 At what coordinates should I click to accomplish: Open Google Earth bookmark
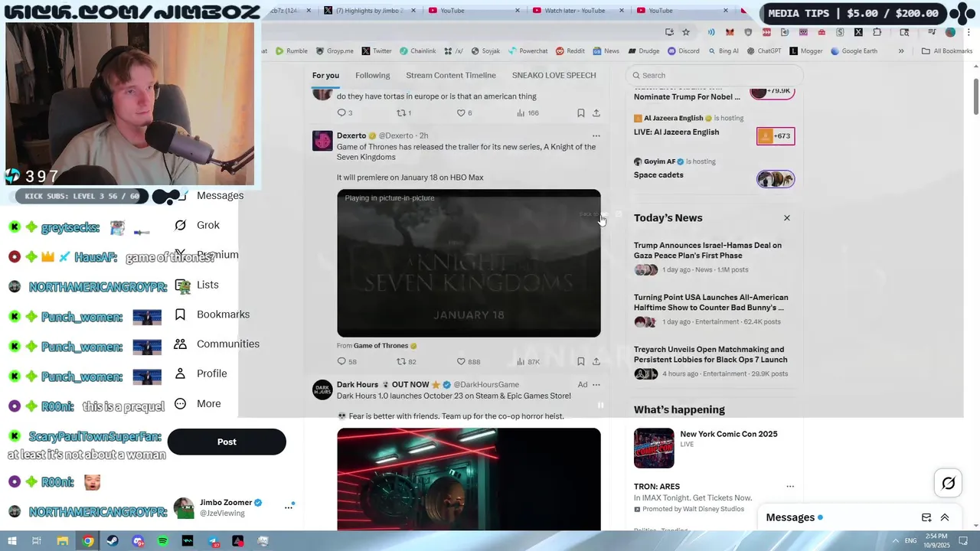coord(853,51)
